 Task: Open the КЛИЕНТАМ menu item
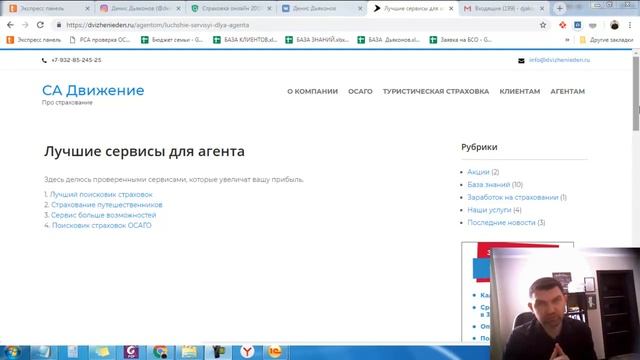(520, 91)
